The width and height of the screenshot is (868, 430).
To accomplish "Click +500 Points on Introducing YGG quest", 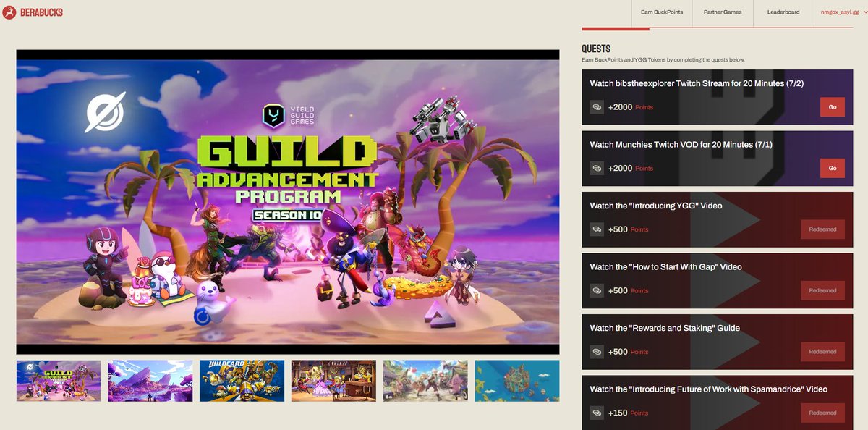I will pyautogui.click(x=629, y=229).
